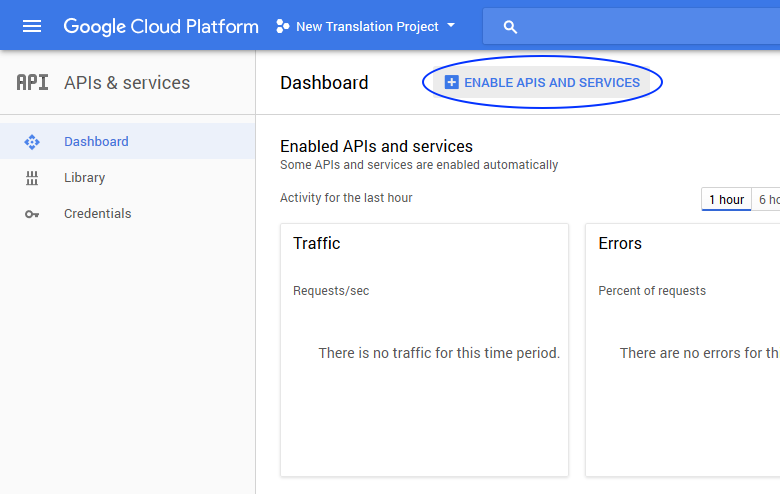Open Library in the sidebar
The image size is (780, 494).
[x=127, y=178]
